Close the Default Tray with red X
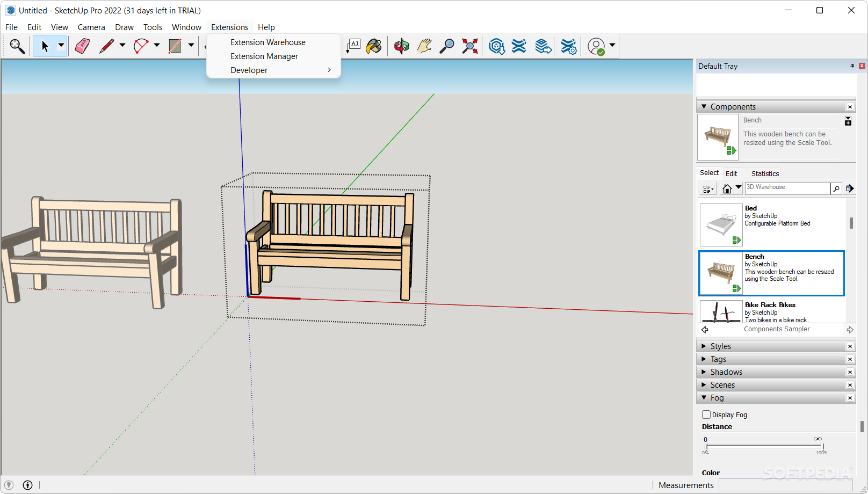This screenshot has height=494, width=868. (x=862, y=66)
